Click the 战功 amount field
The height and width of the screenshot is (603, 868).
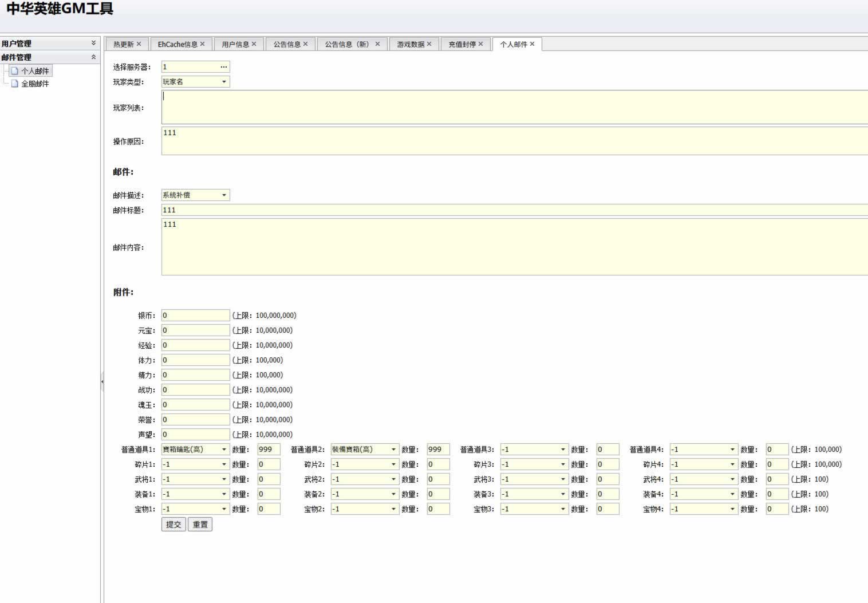[195, 390]
